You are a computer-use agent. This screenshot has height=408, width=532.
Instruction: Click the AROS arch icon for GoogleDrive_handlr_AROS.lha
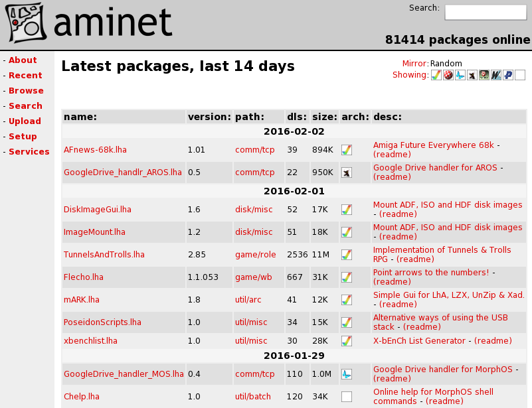tap(347, 172)
